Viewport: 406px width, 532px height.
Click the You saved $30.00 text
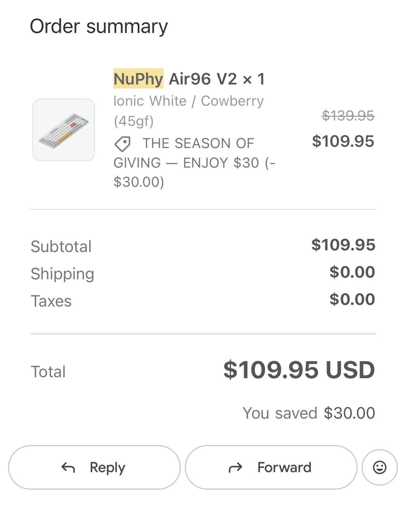308,413
